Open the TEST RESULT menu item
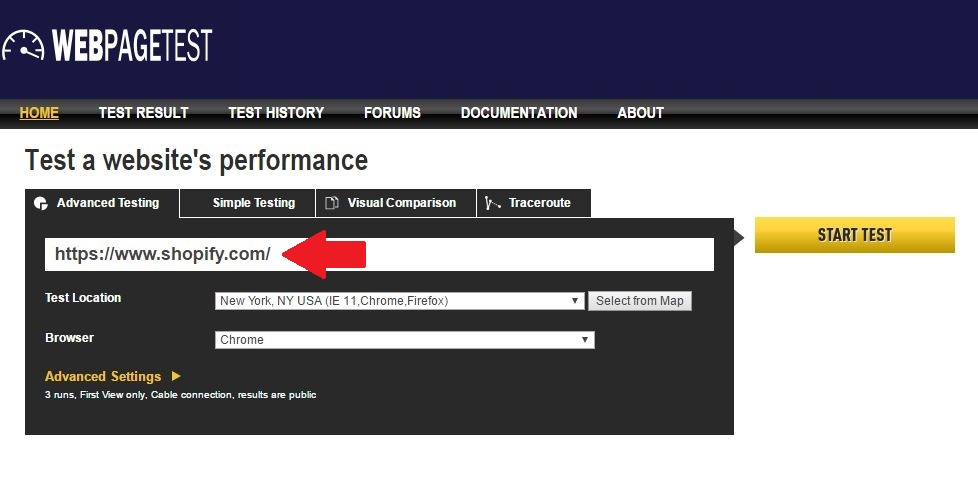978x489 pixels. pyautogui.click(x=143, y=113)
